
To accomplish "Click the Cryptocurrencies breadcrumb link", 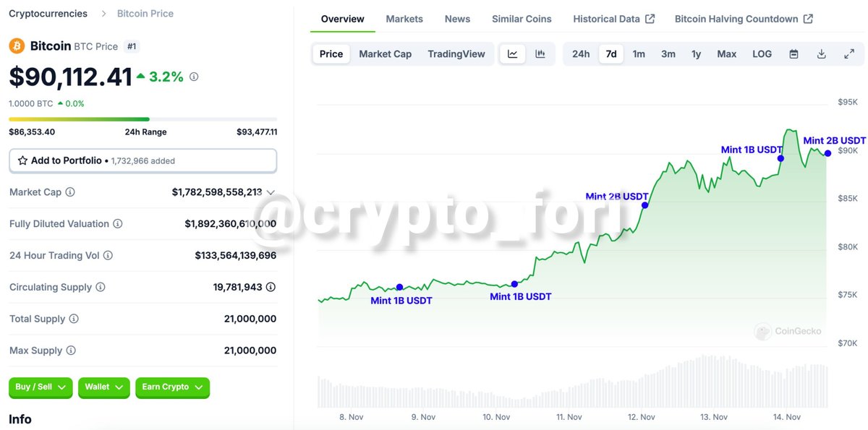I will (x=48, y=14).
